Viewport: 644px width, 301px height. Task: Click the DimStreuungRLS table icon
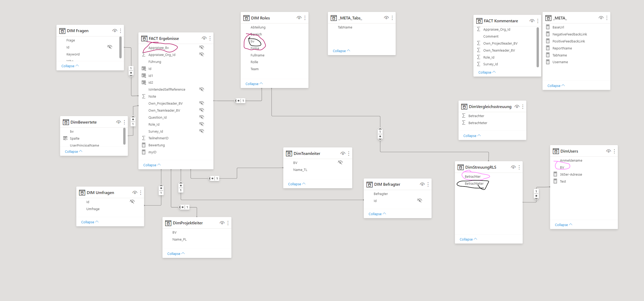pyautogui.click(x=461, y=167)
